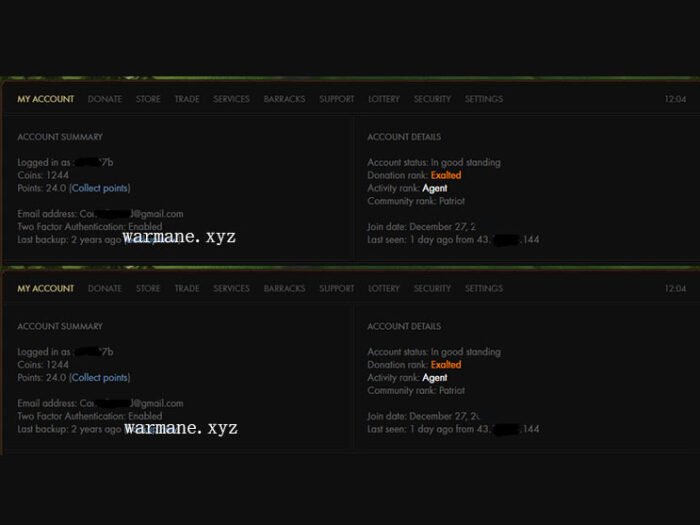Click 'Points: 24.0' value in lower panel
The width and height of the screenshot is (700, 525).
click(42, 377)
